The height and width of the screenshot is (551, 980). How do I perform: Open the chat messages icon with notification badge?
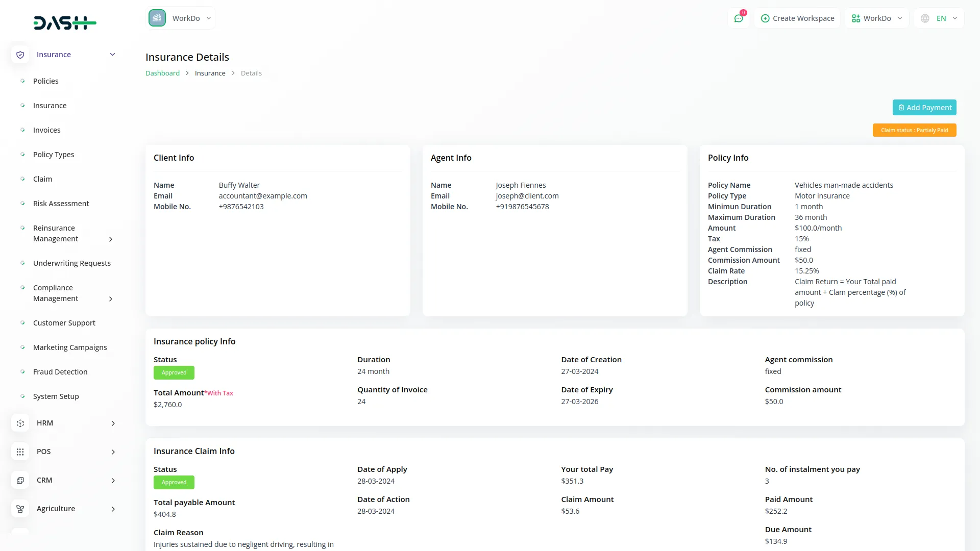pyautogui.click(x=739, y=18)
